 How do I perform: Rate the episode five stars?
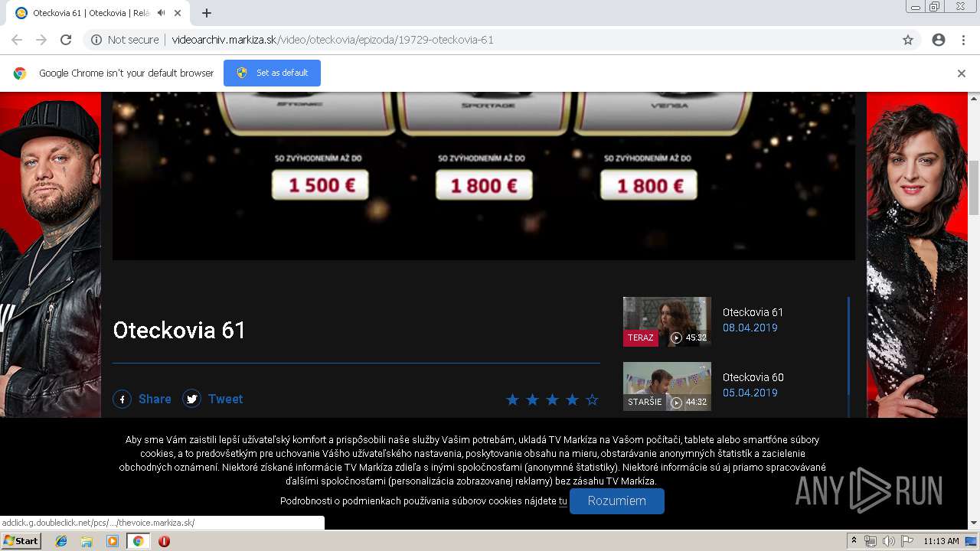[592, 399]
